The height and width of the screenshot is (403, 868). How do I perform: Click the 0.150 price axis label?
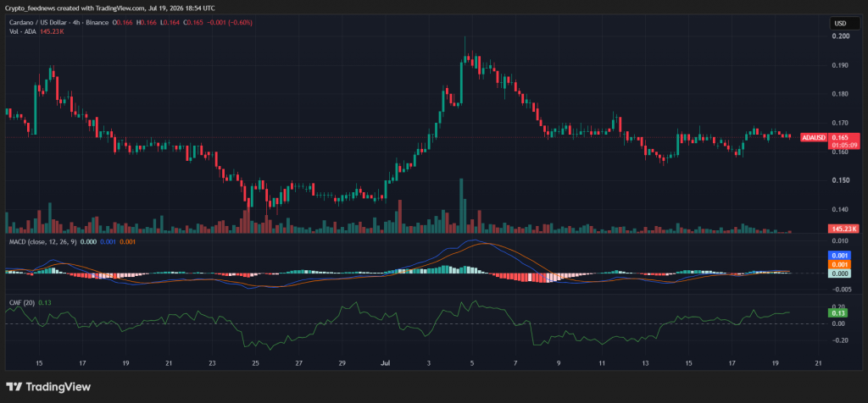(x=840, y=180)
